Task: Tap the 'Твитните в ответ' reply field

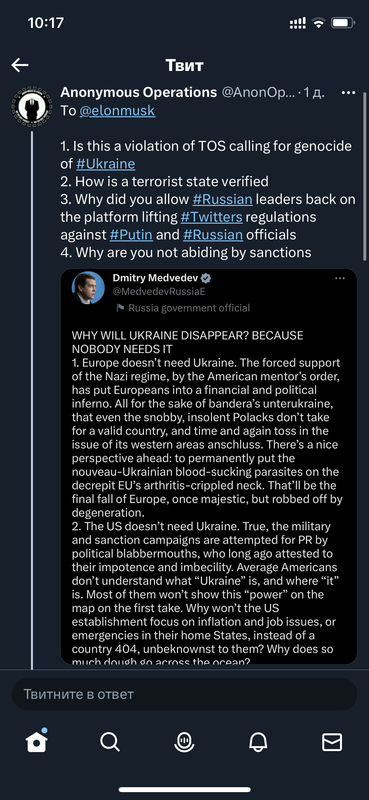Action: pos(184,694)
